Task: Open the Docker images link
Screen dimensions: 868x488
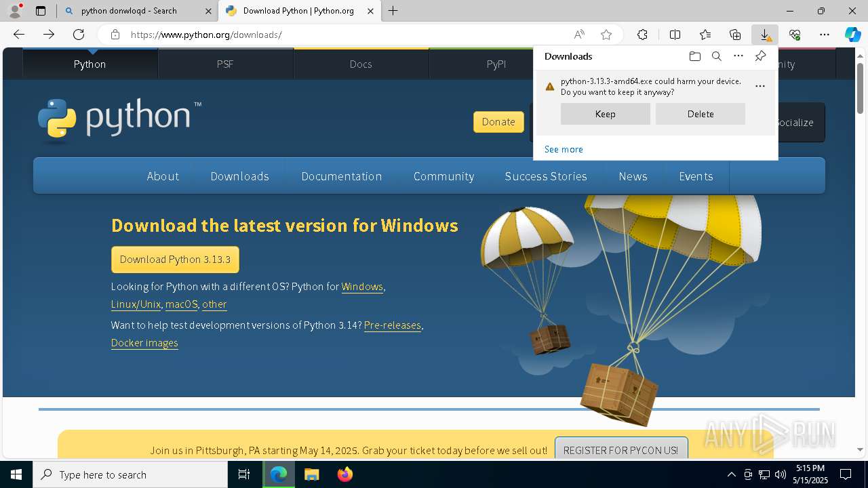Action: (144, 343)
